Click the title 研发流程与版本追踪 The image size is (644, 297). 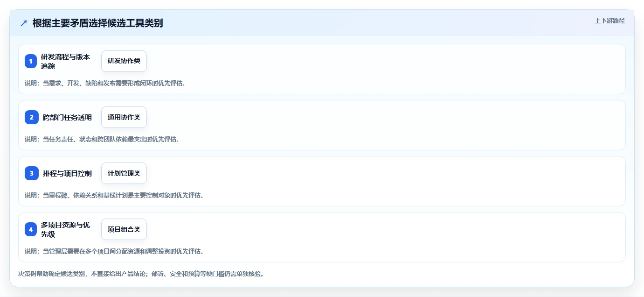pos(65,61)
